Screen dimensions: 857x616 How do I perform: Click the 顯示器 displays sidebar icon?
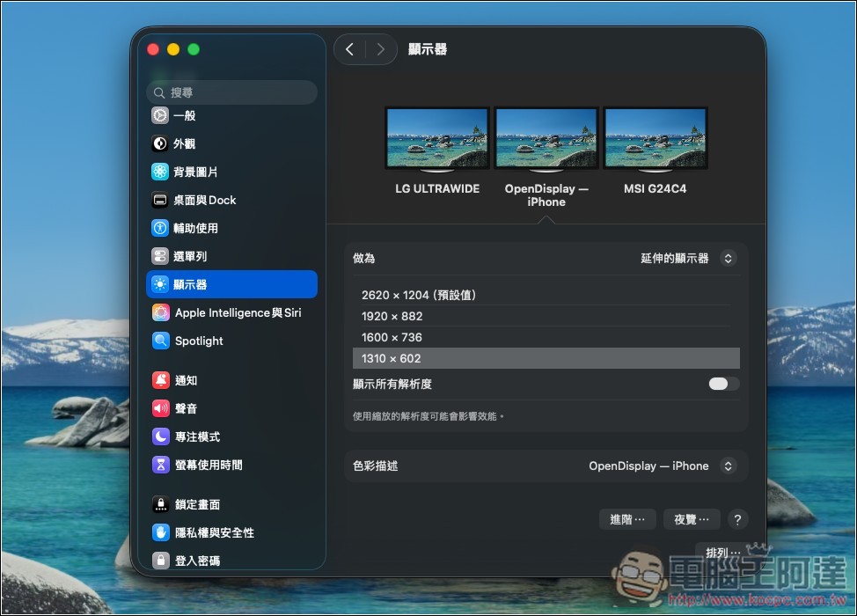point(160,284)
